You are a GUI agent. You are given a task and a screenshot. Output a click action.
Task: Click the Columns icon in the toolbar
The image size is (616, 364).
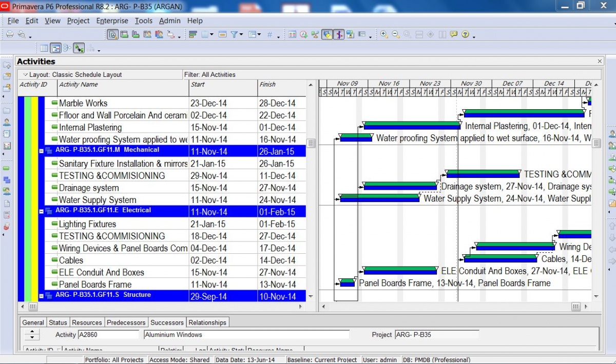tap(205, 34)
